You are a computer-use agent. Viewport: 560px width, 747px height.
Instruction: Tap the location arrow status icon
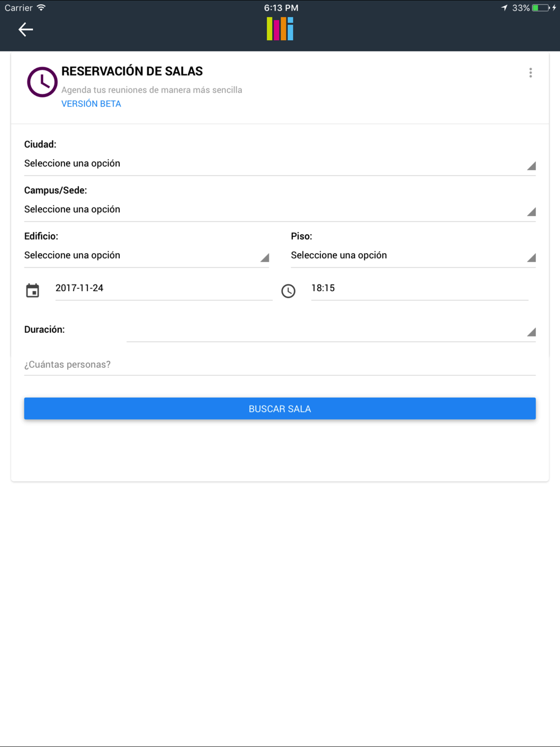pos(505,8)
